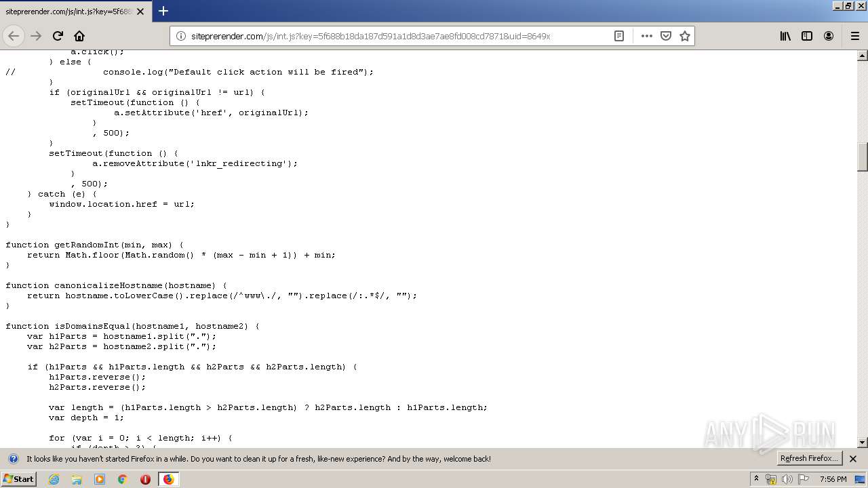Image resolution: width=868 pixels, height=488 pixels.
Task: Click 'function canonicalizeHostname(hostname) {' line
Action: click(116, 285)
